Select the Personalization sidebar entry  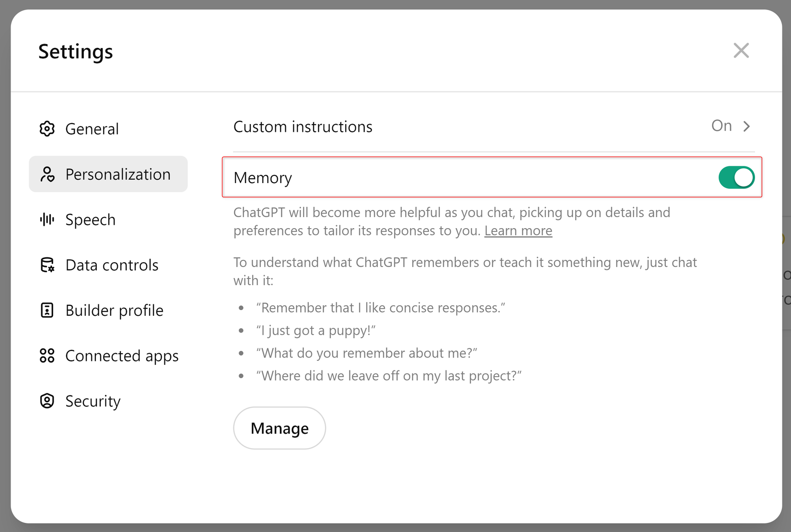tap(118, 174)
